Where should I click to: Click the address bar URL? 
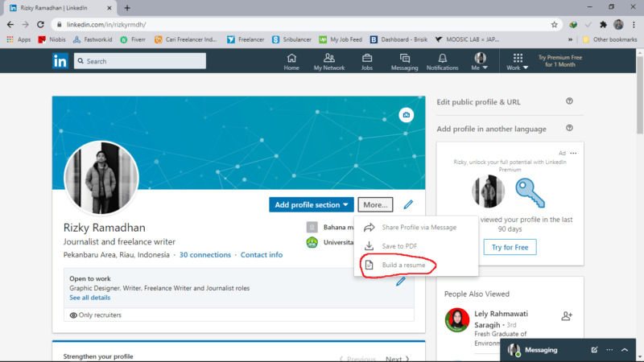tap(106, 25)
